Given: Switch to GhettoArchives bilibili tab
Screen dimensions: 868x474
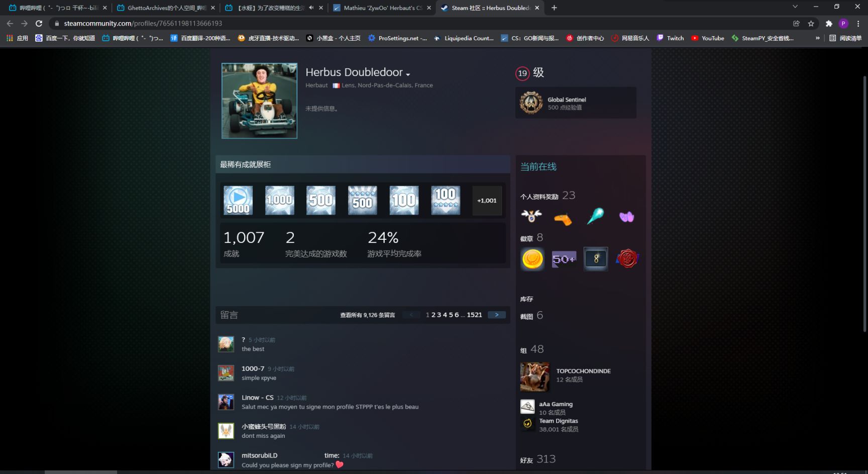Looking at the screenshot, I should click(166, 8).
